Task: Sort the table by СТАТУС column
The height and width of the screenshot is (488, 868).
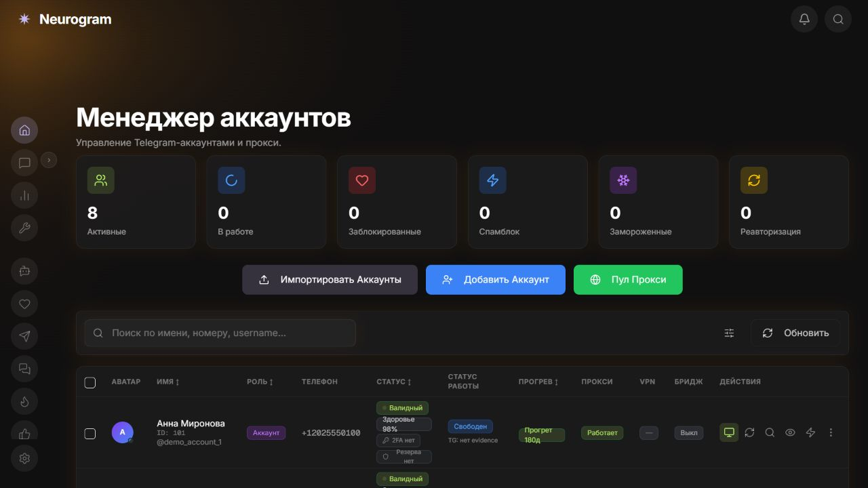Action: click(394, 382)
